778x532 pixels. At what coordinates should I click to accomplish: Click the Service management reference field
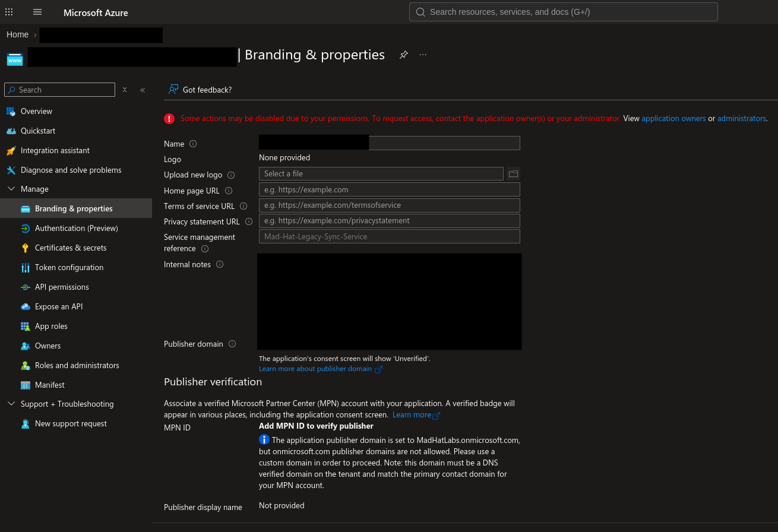click(390, 236)
